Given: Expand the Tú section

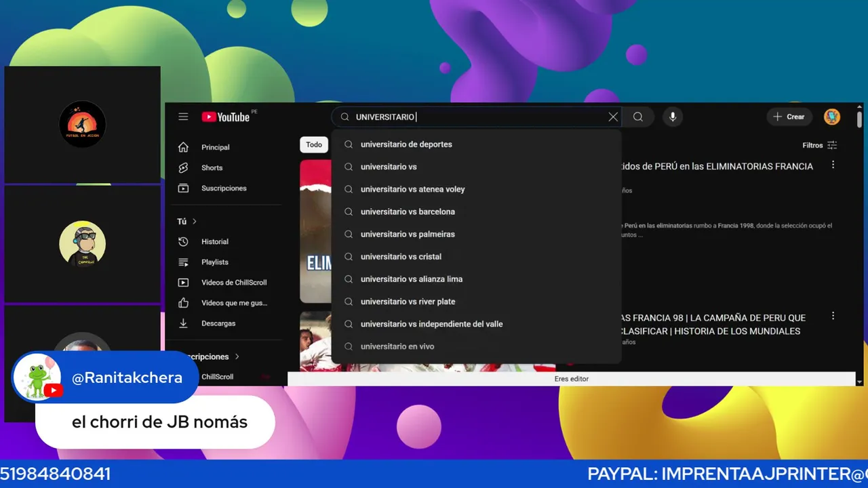Looking at the screenshot, I should point(187,221).
